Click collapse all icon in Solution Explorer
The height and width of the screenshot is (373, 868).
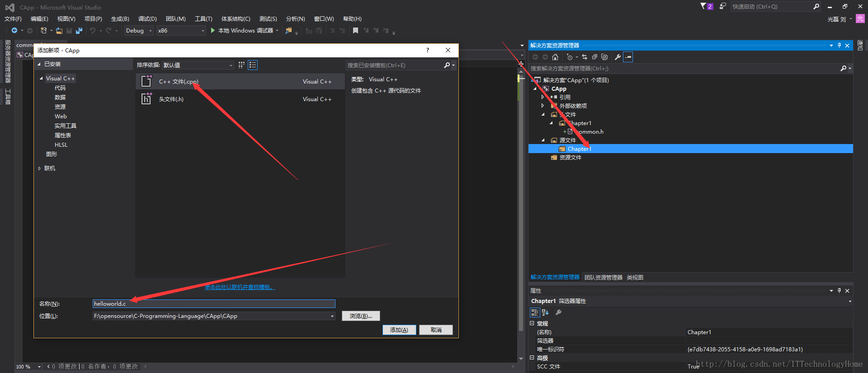[594, 57]
